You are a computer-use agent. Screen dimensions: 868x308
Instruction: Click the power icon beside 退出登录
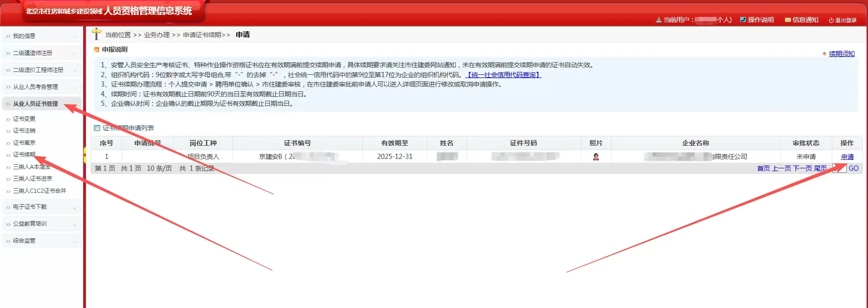pos(831,20)
